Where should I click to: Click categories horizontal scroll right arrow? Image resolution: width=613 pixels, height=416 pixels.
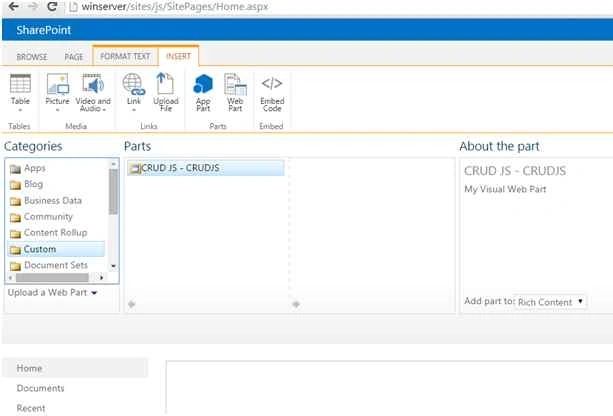tap(101, 278)
